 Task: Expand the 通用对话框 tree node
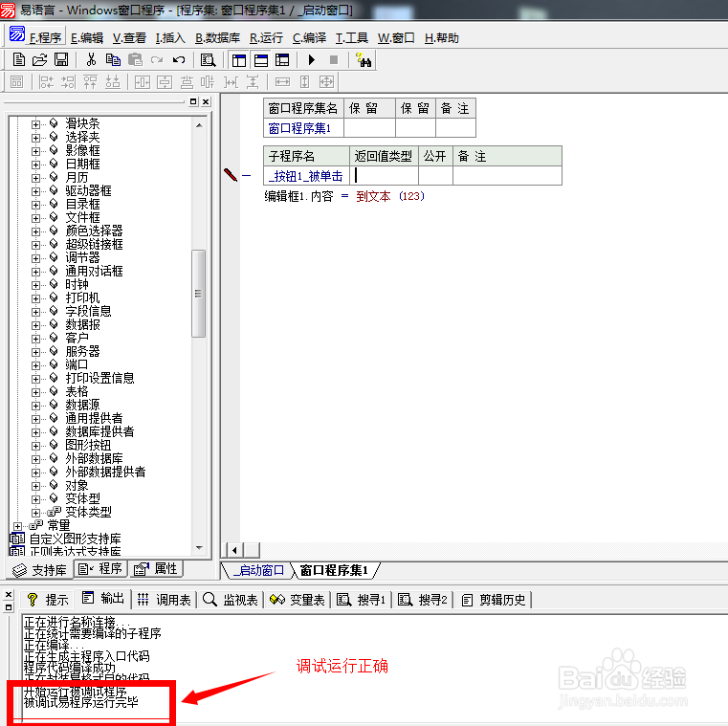(x=35, y=272)
